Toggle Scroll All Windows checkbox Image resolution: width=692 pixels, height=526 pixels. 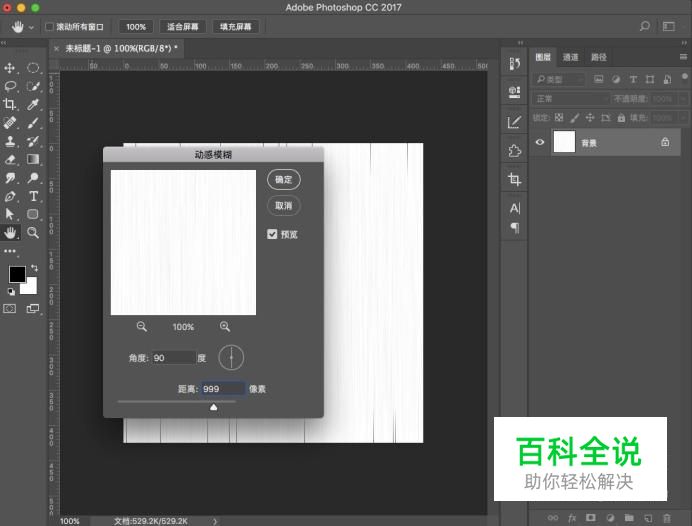[49, 27]
